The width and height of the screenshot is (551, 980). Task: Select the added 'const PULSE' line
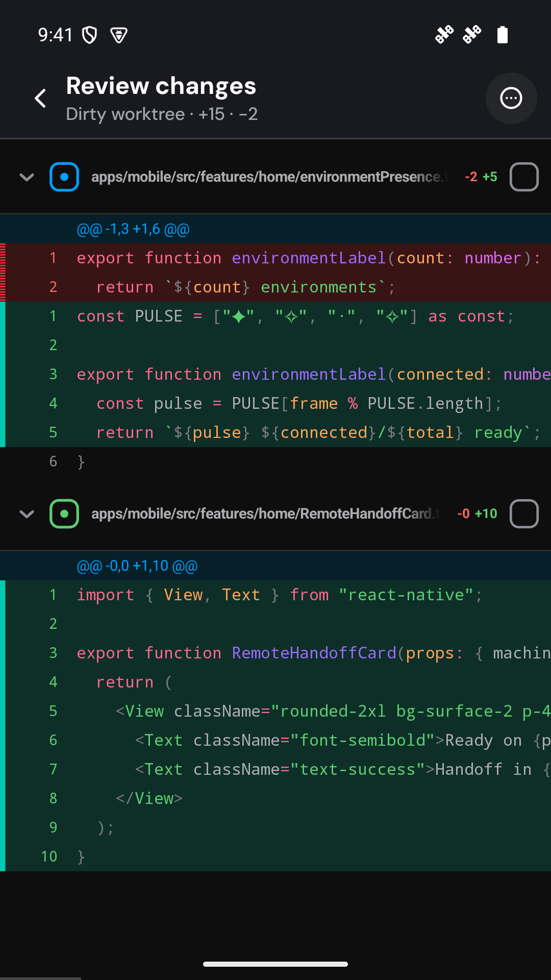[275, 316]
